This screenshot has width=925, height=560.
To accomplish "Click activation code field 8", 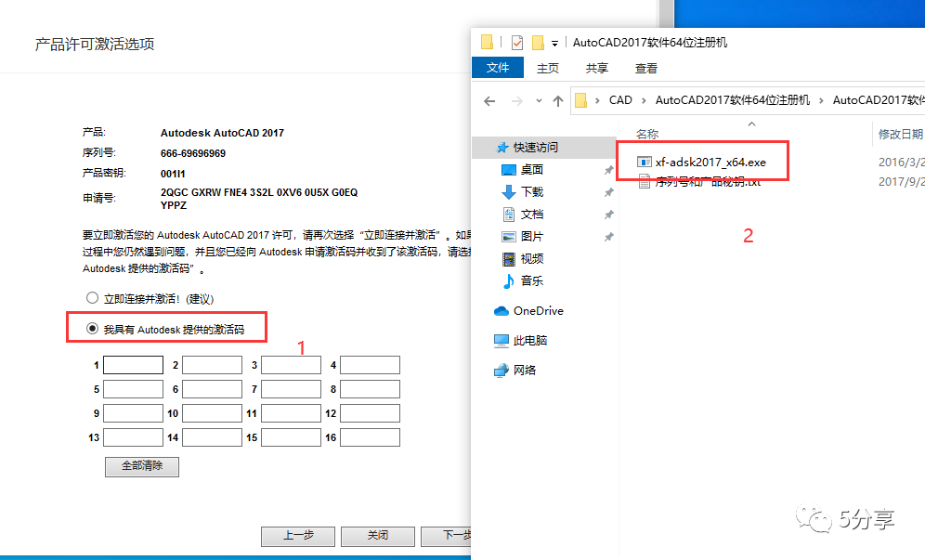I will pyautogui.click(x=371, y=389).
